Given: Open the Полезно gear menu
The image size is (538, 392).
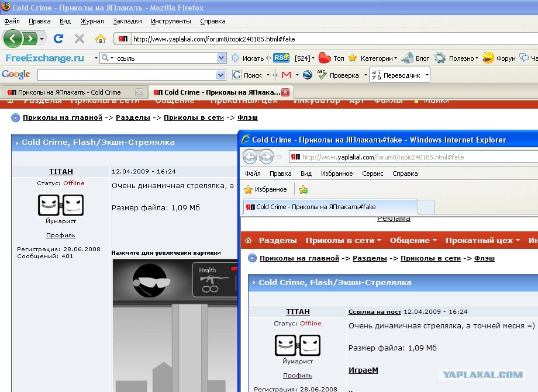Looking at the screenshot, I should pos(456,58).
